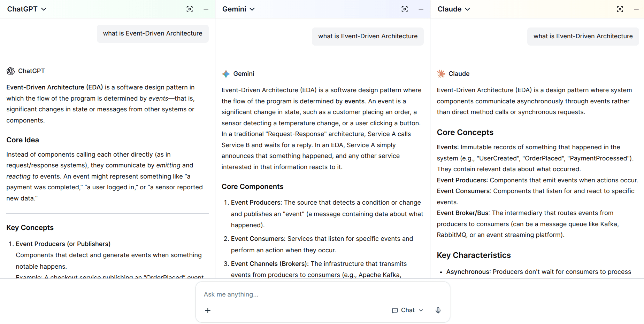This screenshot has width=644, height=324.
Task: Collapse the Gemini panel with minus icon
Action: coord(421,9)
